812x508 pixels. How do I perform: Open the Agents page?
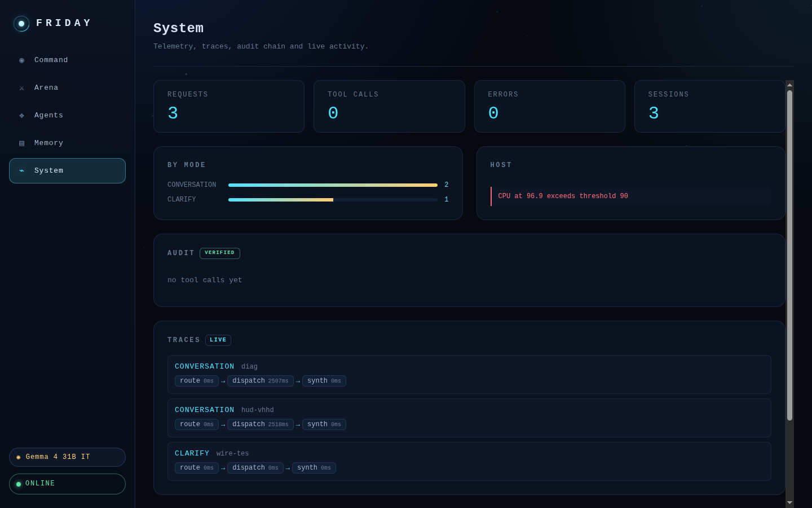coord(67,115)
